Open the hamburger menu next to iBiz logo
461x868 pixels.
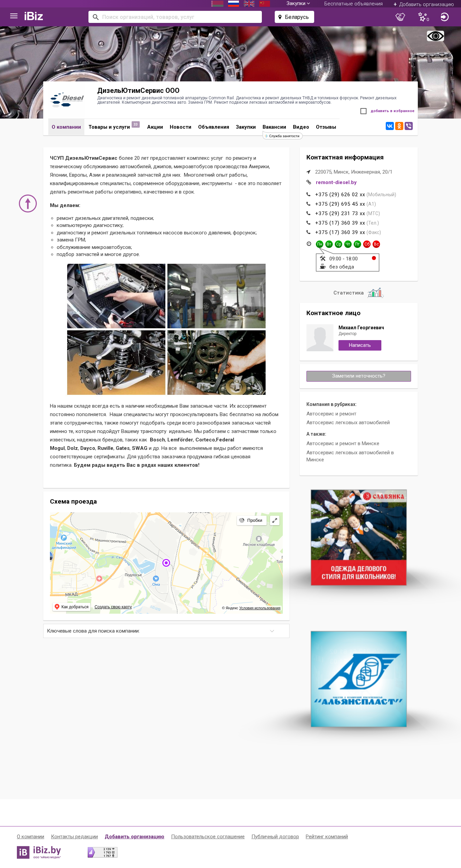(14, 16)
